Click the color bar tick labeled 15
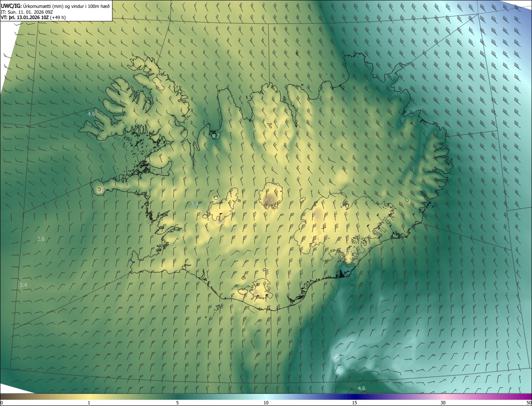 click(355, 403)
